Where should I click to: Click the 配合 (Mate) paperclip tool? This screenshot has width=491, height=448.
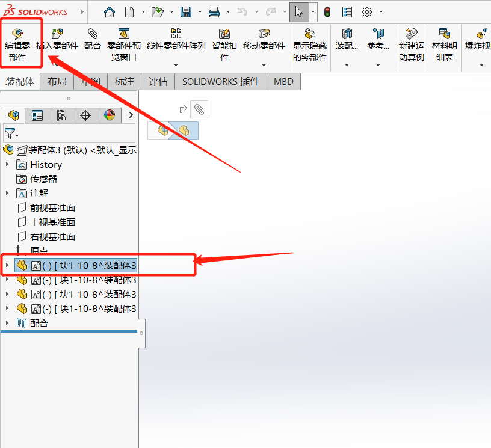point(92,38)
